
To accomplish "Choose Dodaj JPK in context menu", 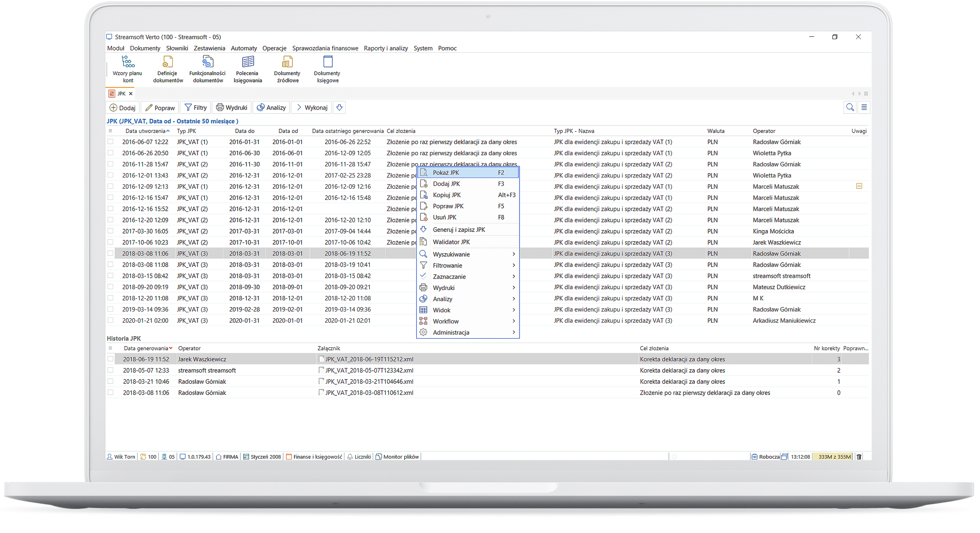I will coord(468,184).
